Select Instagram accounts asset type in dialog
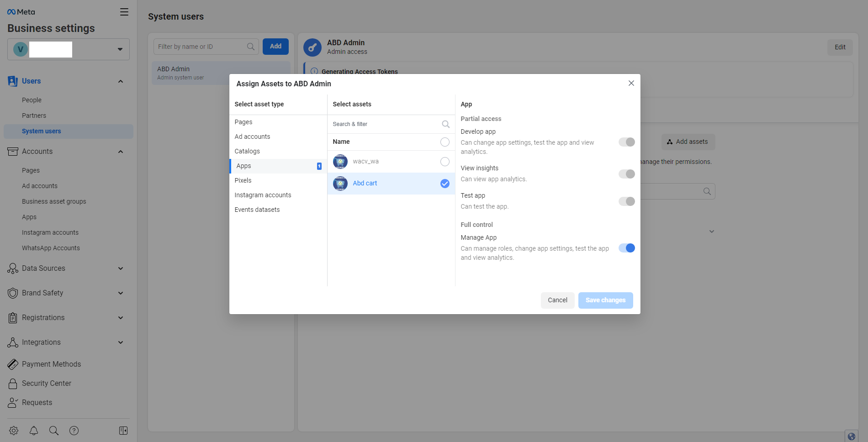868x442 pixels. coord(278,195)
